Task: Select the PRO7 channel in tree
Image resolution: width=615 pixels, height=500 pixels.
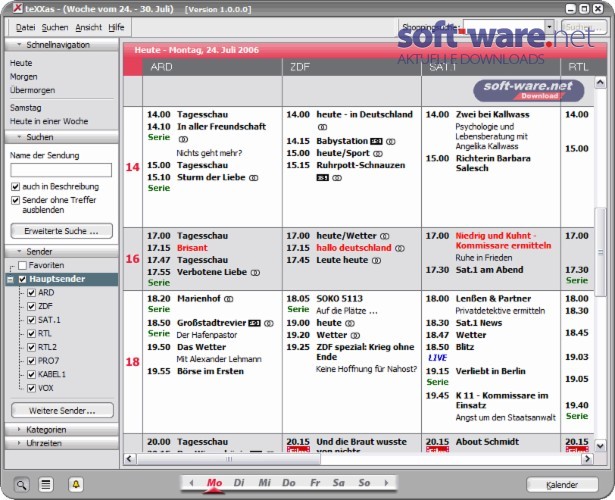Action: [x=49, y=361]
